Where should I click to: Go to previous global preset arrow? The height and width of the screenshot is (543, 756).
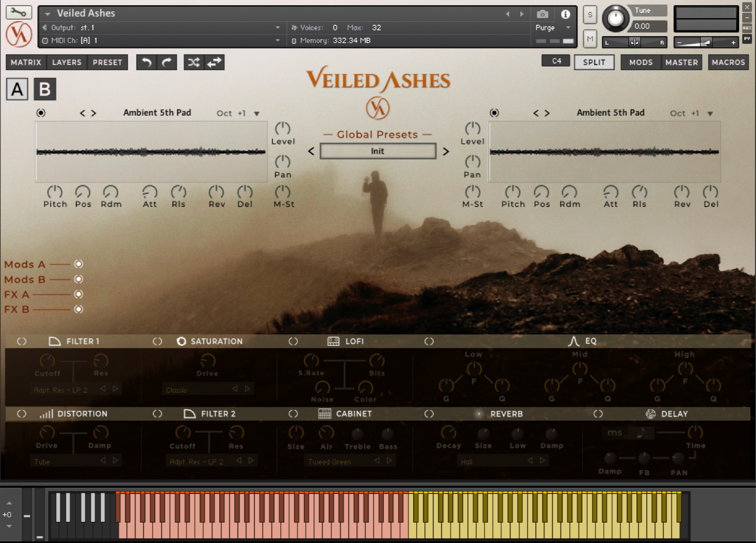[311, 151]
